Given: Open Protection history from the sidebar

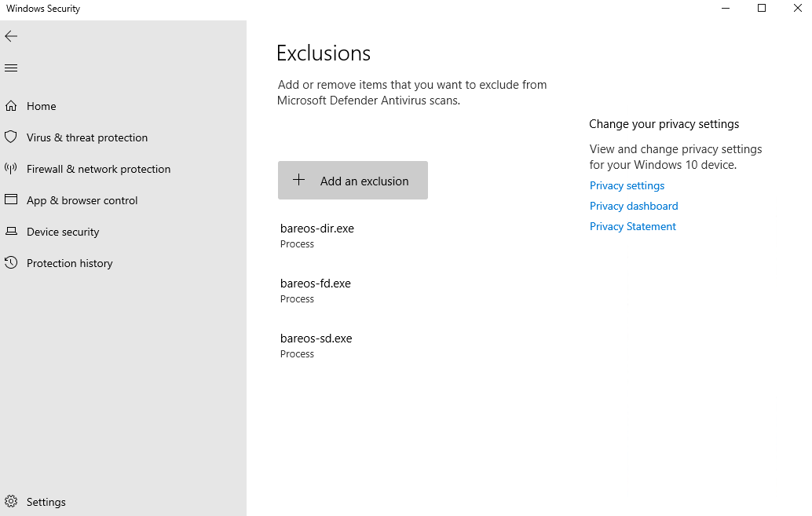Looking at the screenshot, I should tap(70, 262).
